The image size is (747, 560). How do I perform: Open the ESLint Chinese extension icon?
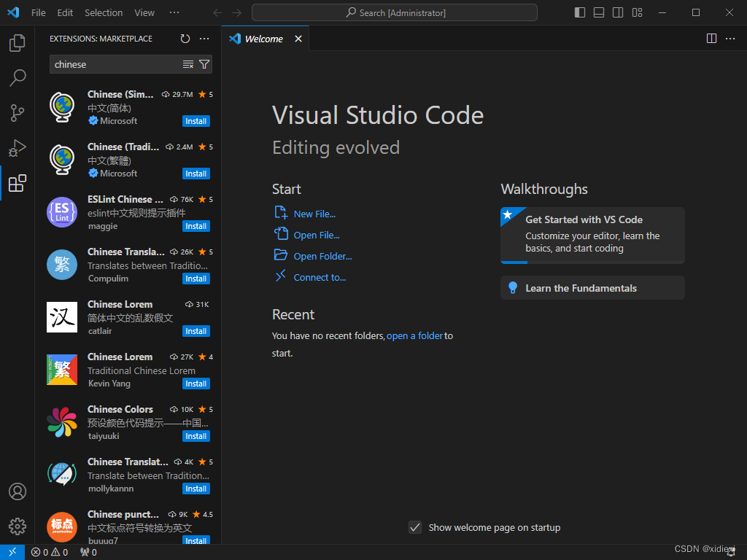pyautogui.click(x=62, y=212)
